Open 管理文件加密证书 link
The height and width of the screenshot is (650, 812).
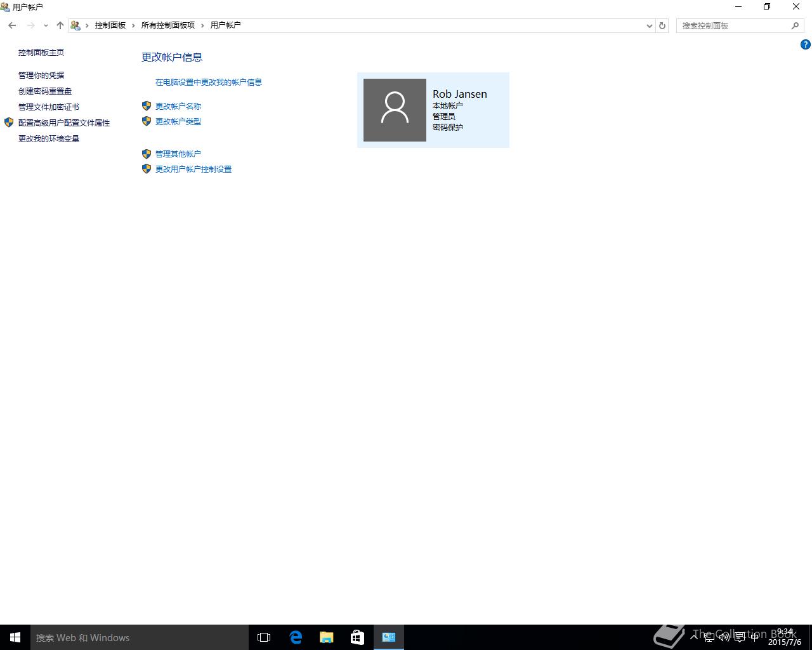pos(49,107)
